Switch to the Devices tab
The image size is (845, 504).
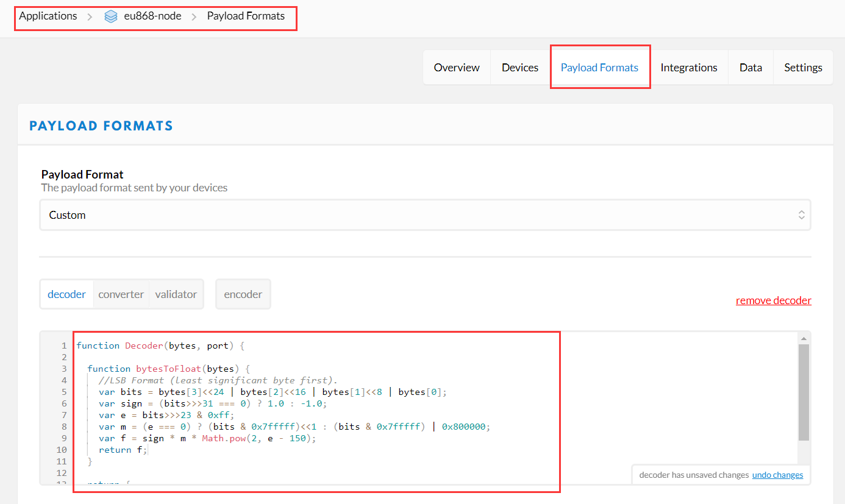[x=520, y=68]
